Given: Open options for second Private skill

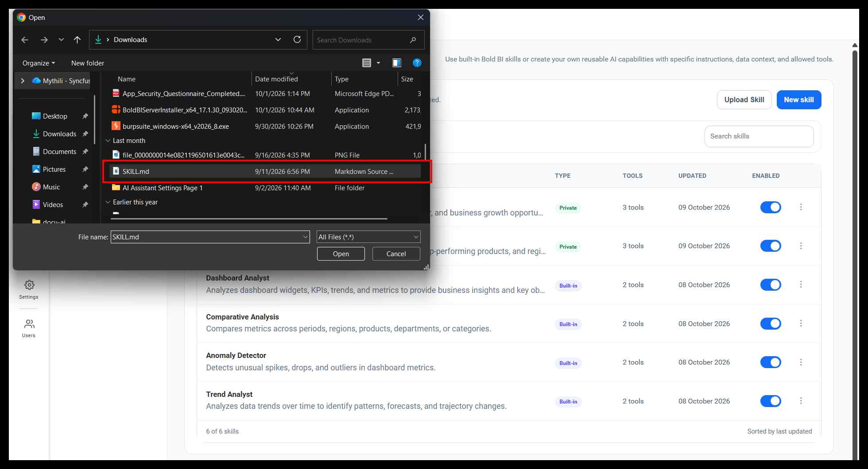Looking at the screenshot, I should pos(801,246).
